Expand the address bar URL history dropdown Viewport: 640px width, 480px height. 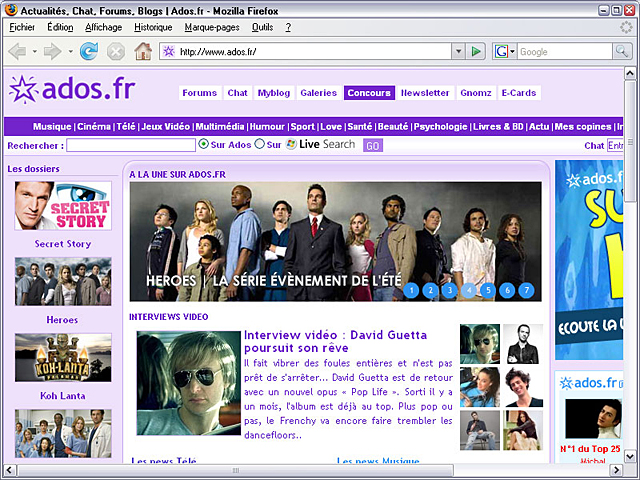click(458, 51)
